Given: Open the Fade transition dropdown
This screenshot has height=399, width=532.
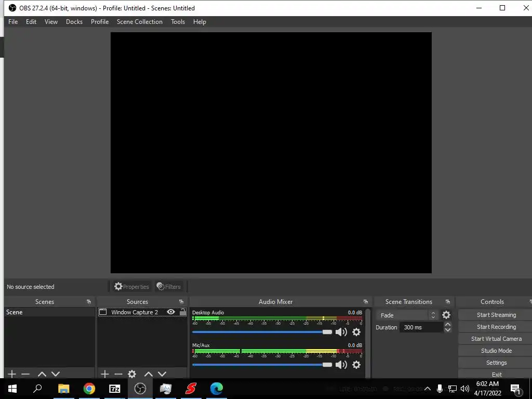Looking at the screenshot, I should [407, 315].
